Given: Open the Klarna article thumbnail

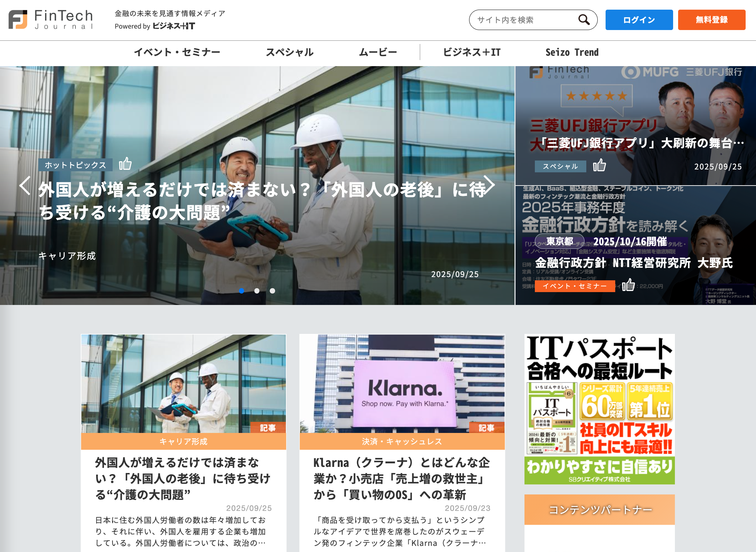Looking at the screenshot, I should tap(402, 383).
